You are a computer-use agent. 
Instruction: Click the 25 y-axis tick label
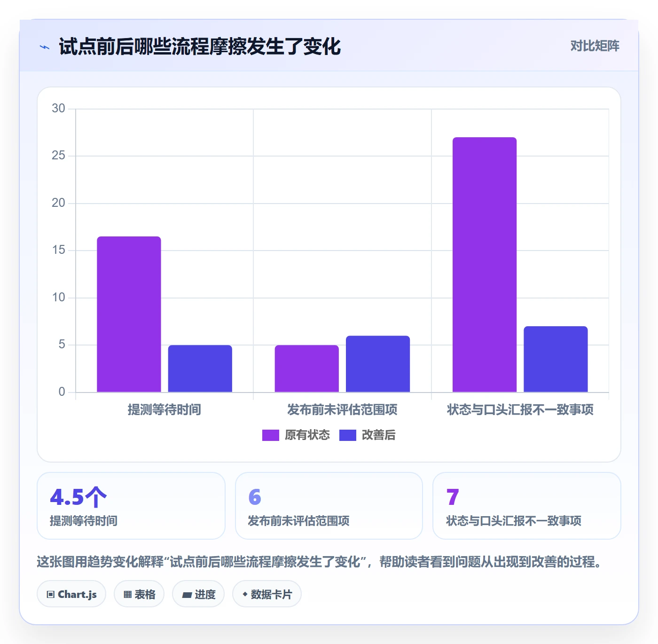click(x=58, y=156)
